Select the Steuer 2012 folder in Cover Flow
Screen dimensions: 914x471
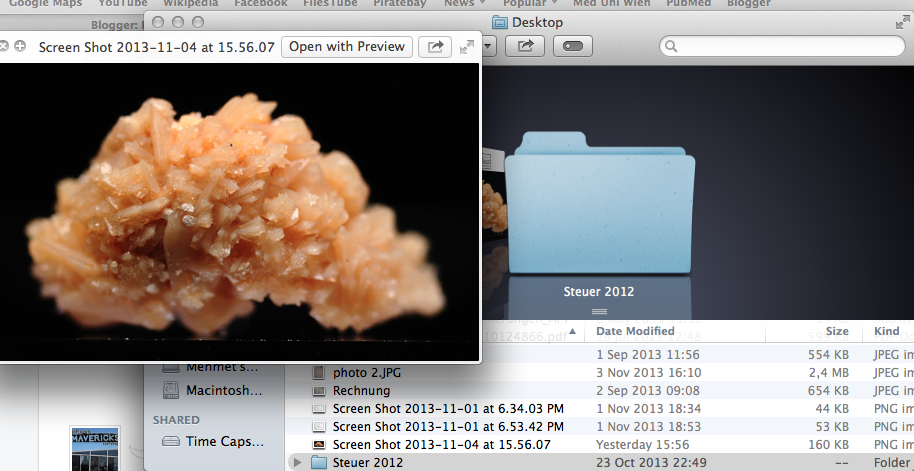[x=599, y=202]
